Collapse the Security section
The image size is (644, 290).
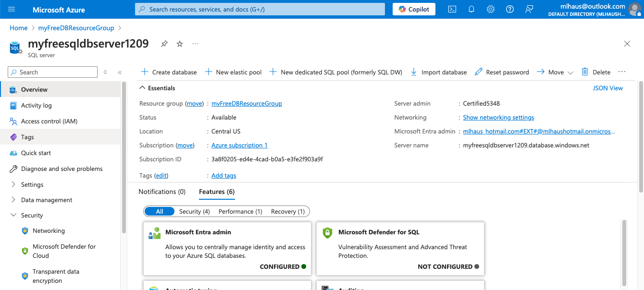(x=60, y=215)
